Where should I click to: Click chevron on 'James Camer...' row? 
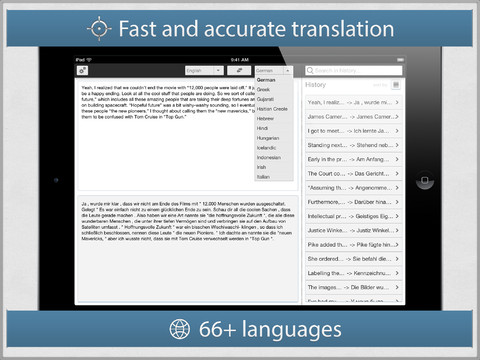(397, 117)
